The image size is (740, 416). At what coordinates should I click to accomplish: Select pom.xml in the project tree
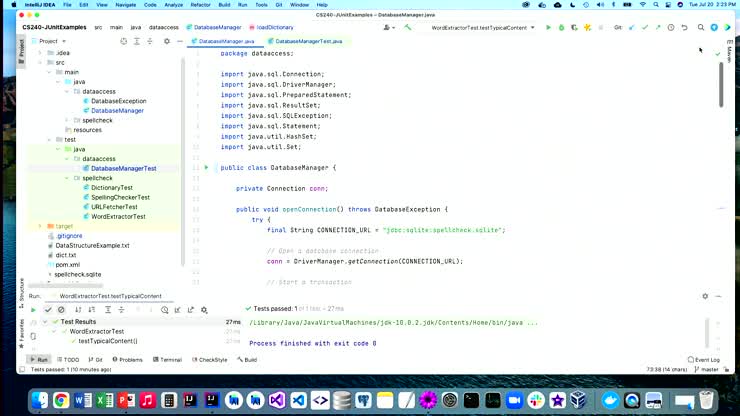click(67, 265)
